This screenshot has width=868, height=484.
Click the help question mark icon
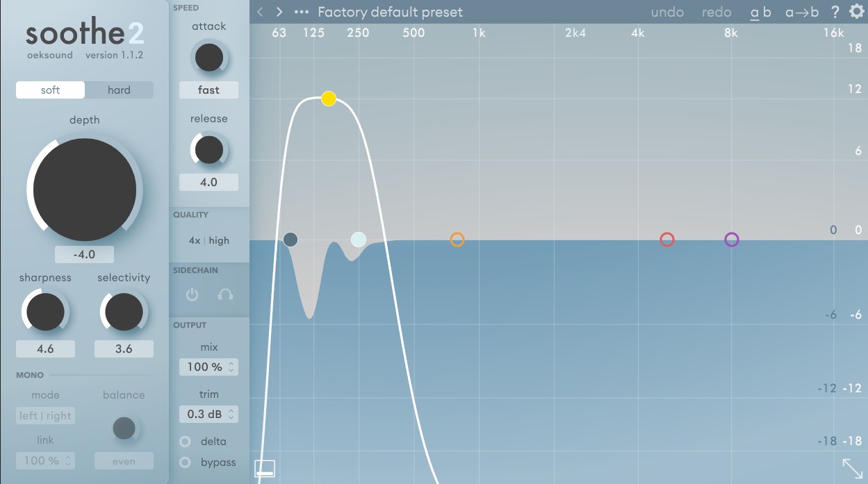[x=835, y=12]
